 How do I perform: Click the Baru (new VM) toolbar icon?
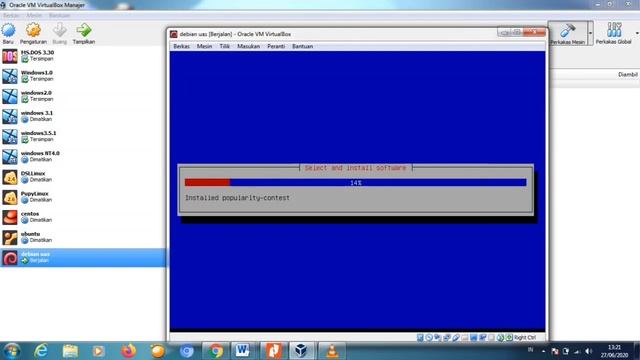[x=8, y=30]
